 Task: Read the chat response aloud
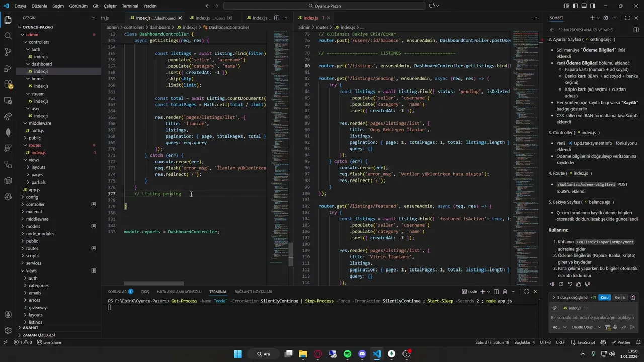[553, 284]
